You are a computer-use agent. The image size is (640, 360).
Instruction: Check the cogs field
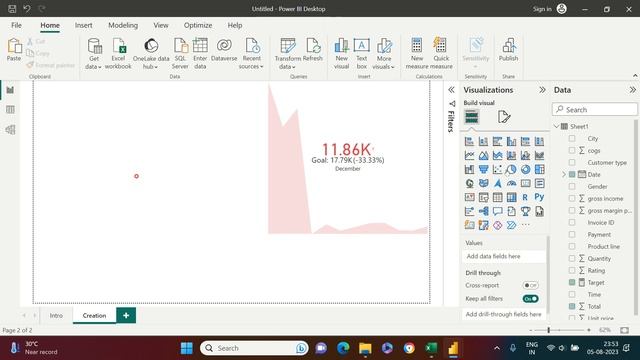tap(572, 150)
